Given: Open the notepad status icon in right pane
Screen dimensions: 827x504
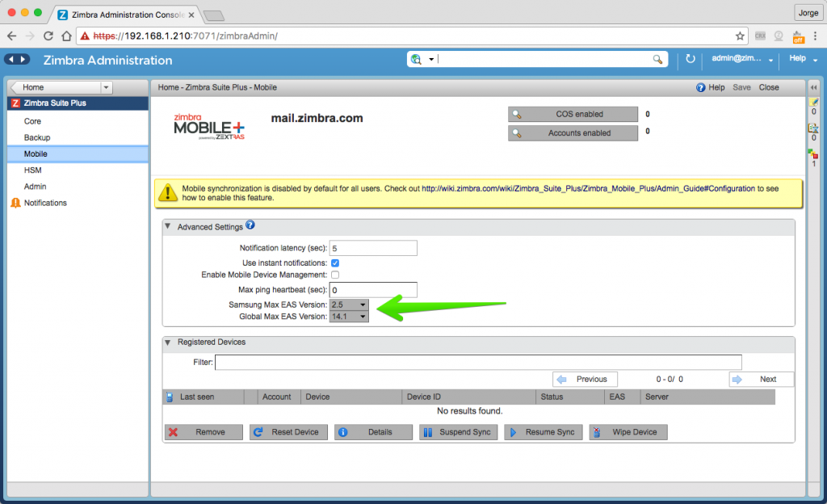Looking at the screenshot, I should click(814, 103).
